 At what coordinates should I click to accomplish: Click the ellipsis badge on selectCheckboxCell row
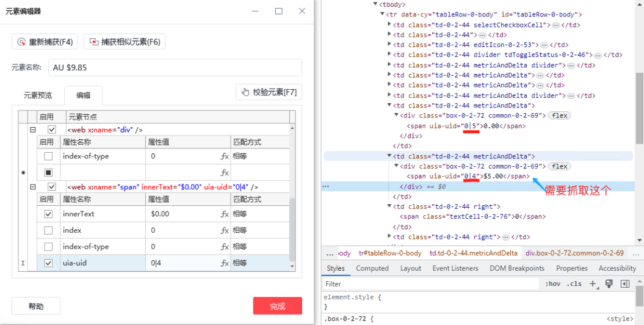(555, 25)
